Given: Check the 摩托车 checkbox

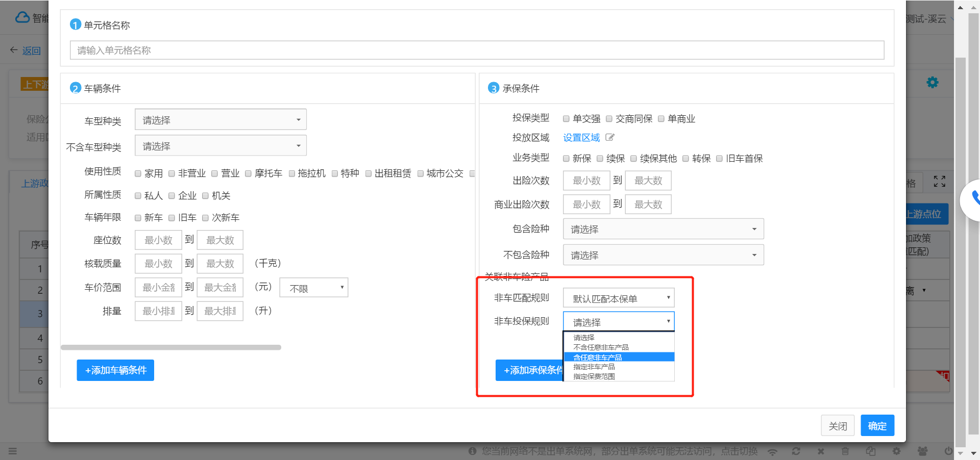Looking at the screenshot, I should [x=248, y=174].
